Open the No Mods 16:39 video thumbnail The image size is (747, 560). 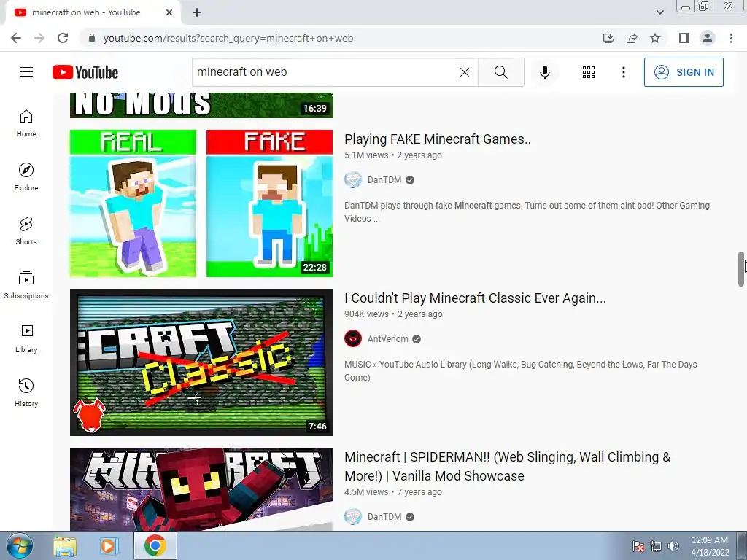(201, 105)
